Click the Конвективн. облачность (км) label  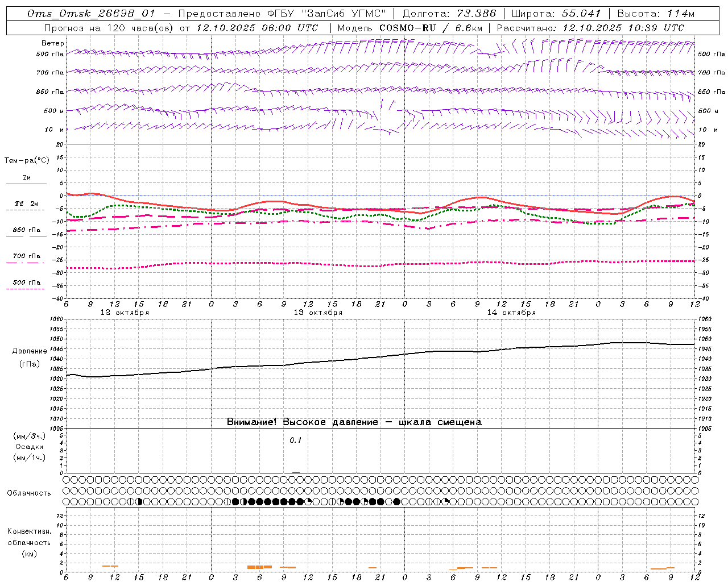tap(29, 542)
